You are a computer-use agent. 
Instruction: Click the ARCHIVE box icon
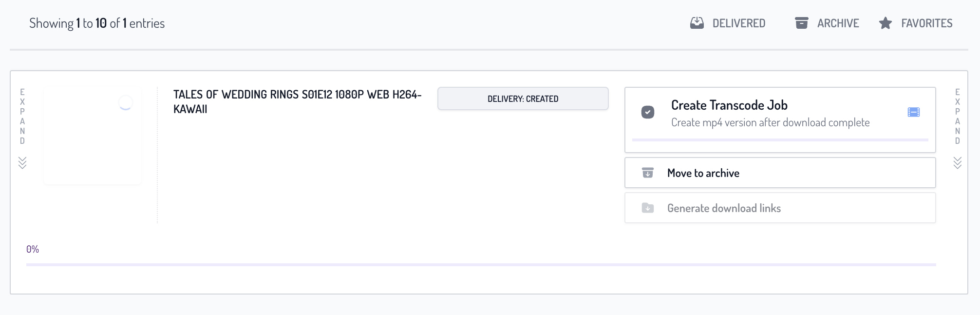802,22
